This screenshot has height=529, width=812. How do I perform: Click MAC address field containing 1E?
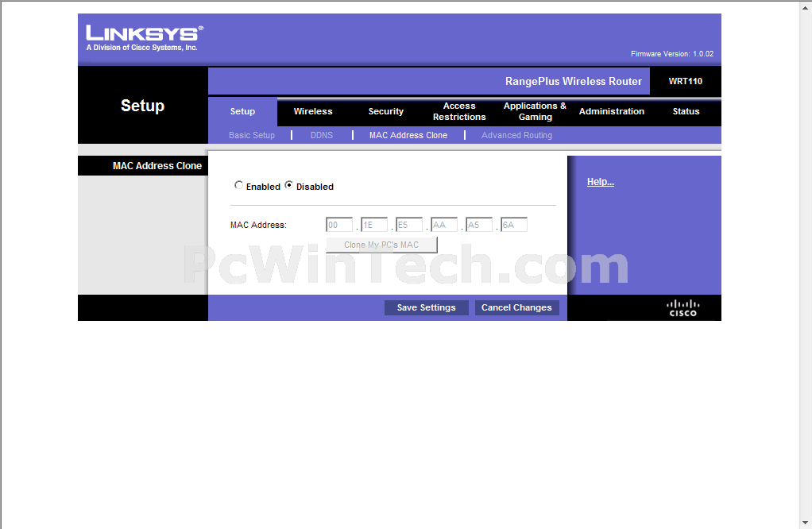pos(374,225)
